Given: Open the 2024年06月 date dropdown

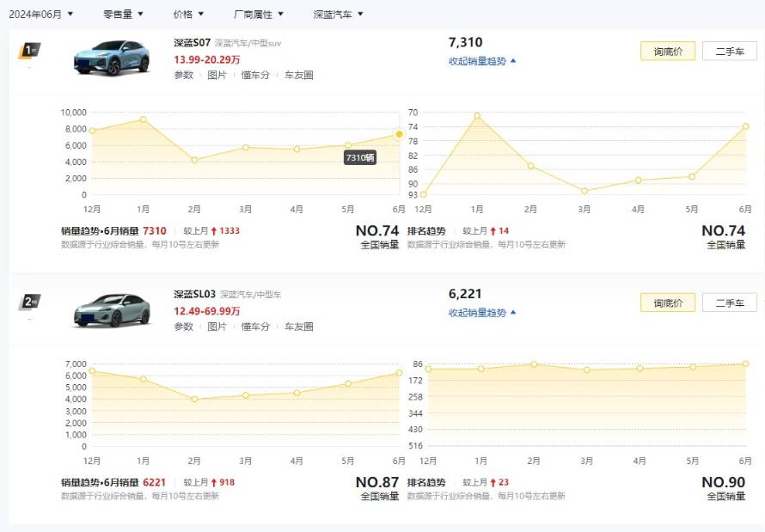Looking at the screenshot, I should pos(40,14).
